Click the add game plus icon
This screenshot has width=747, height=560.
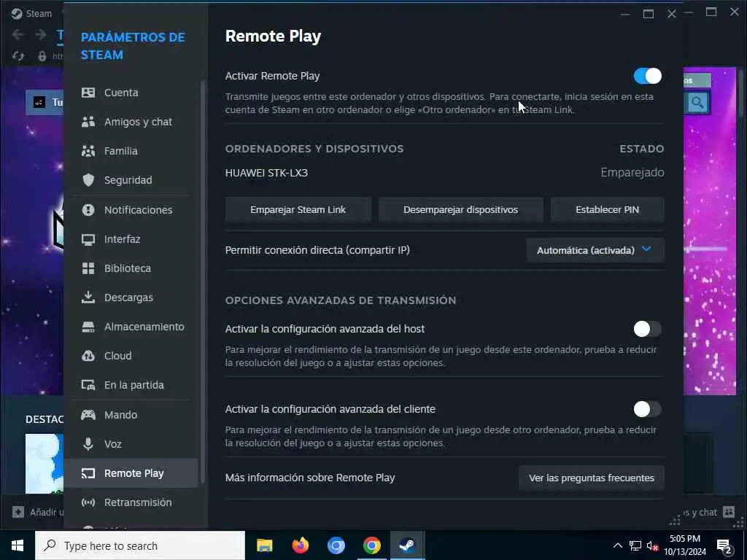pyautogui.click(x=18, y=512)
